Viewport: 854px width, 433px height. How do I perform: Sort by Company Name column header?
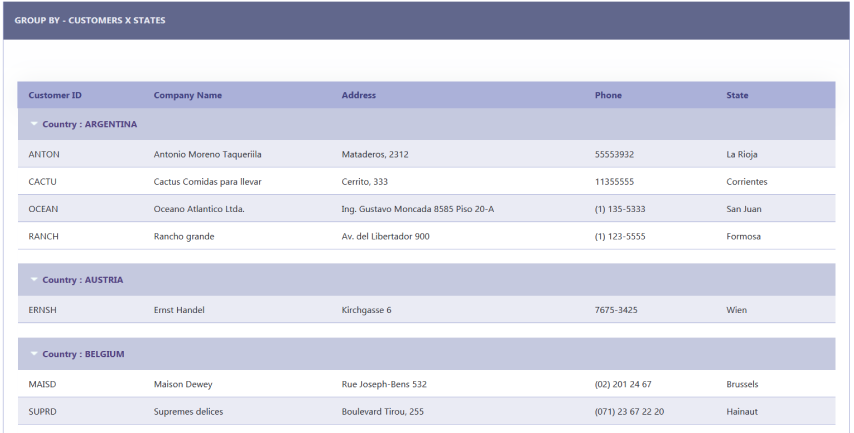pos(187,96)
